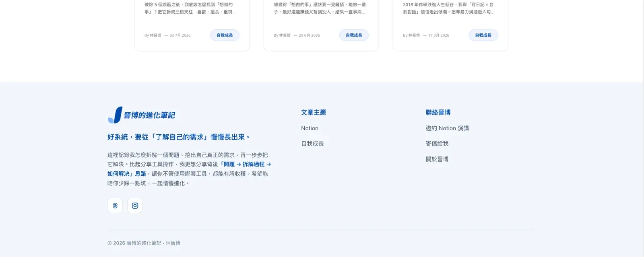Viewport: 644px width, 257px height.
Task: Open the 寄信給我 contact link
Action: click(437, 144)
